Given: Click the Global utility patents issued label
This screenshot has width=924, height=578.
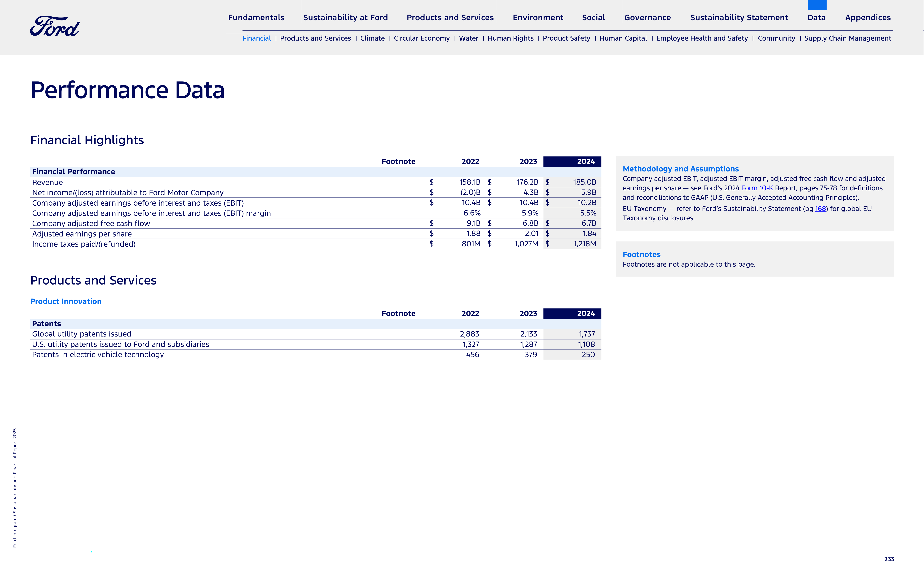Looking at the screenshot, I should pyautogui.click(x=81, y=334).
